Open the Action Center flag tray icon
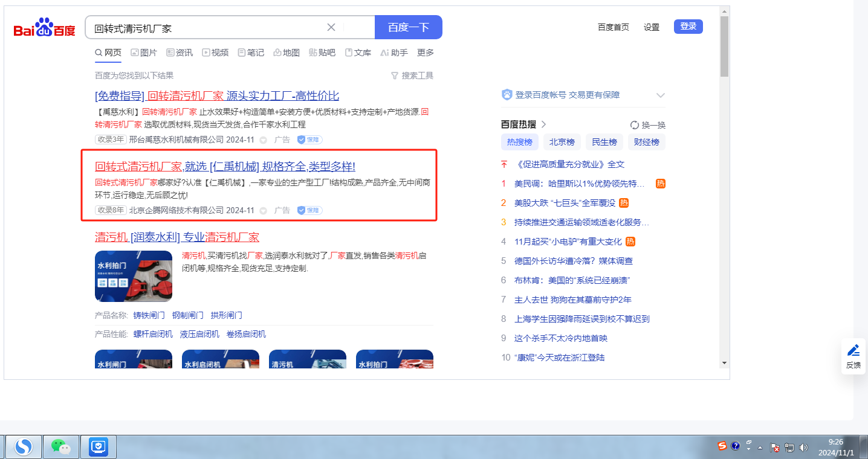 pyautogui.click(x=775, y=448)
